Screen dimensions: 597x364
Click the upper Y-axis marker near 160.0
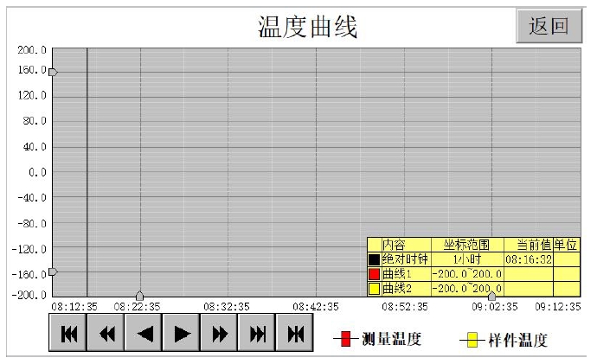53,73
